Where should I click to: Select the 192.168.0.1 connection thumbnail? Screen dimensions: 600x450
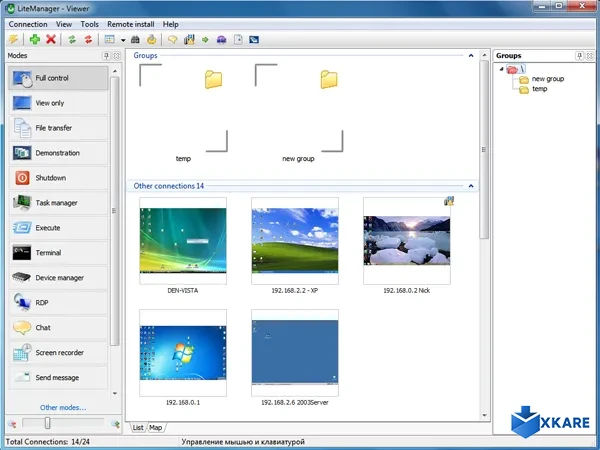click(x=183, y=353)
